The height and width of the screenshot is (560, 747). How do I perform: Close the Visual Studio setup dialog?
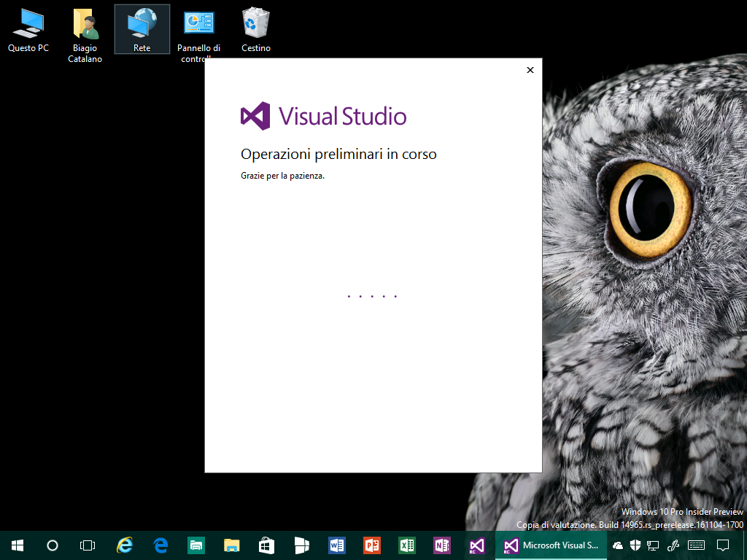pos(530,70)
